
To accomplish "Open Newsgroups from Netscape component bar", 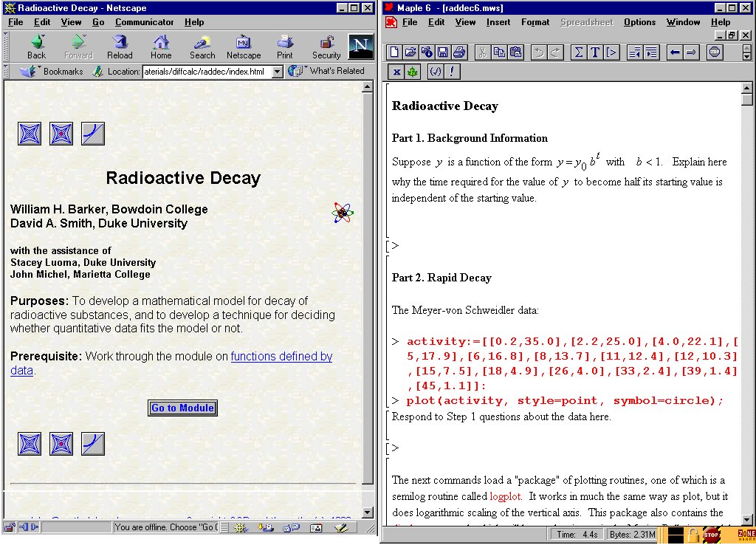I will tap(291, 527).
